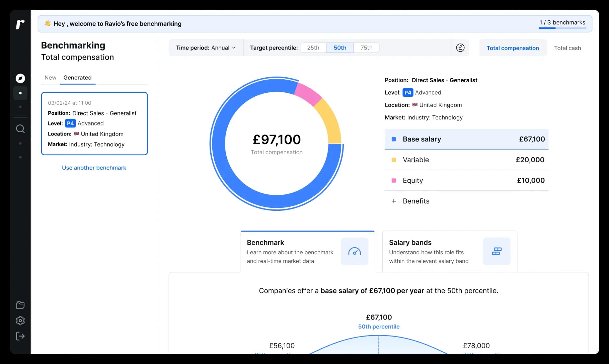Click the currency (£) icon in the toolbar
Image resolution: width=609 pixels, height=364 pixels.
tap(460, 48)
